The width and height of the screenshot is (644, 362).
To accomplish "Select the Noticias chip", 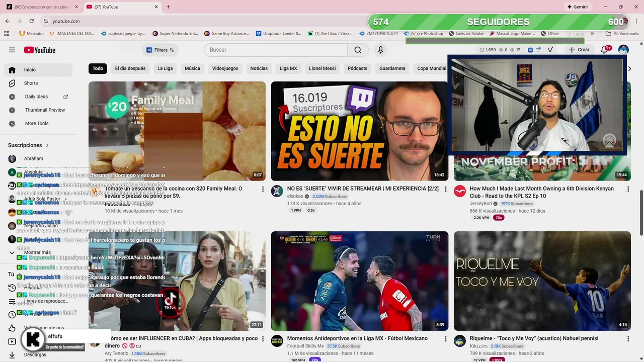I will (259, 68).
